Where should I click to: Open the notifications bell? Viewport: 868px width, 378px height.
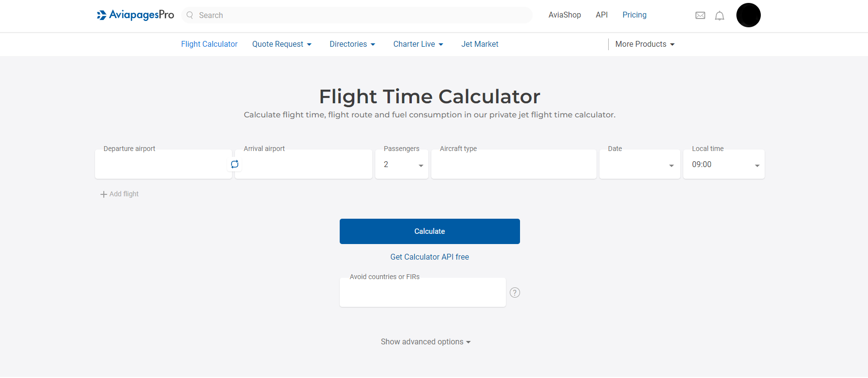point(719,16)
